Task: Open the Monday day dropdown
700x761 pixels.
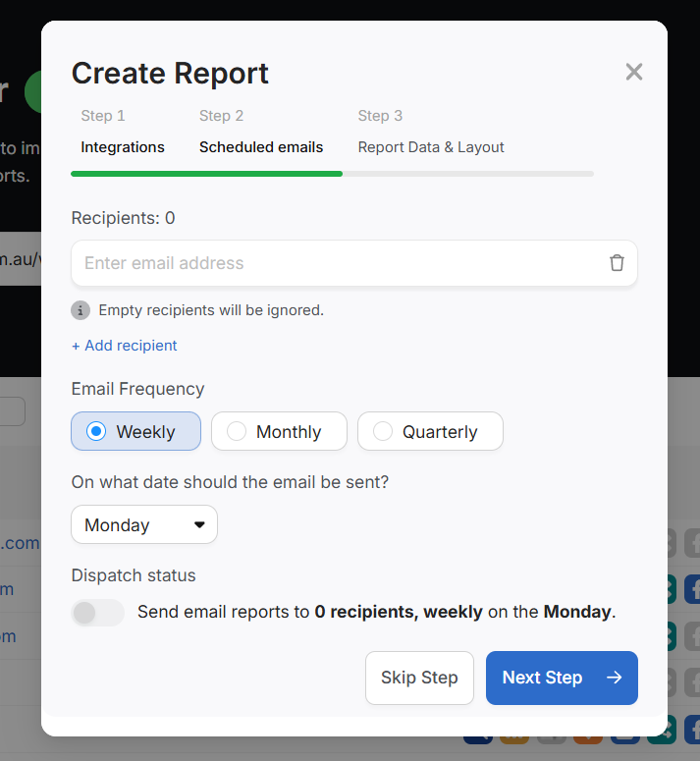Action: click(x=144, y=524)
